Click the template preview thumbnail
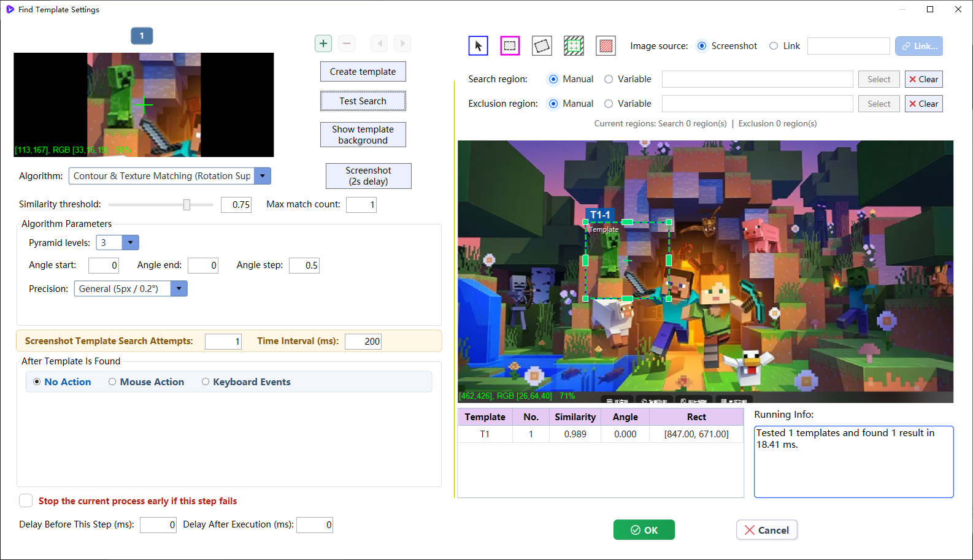This screenshot has width=973, height=560. tap(144, 105)
